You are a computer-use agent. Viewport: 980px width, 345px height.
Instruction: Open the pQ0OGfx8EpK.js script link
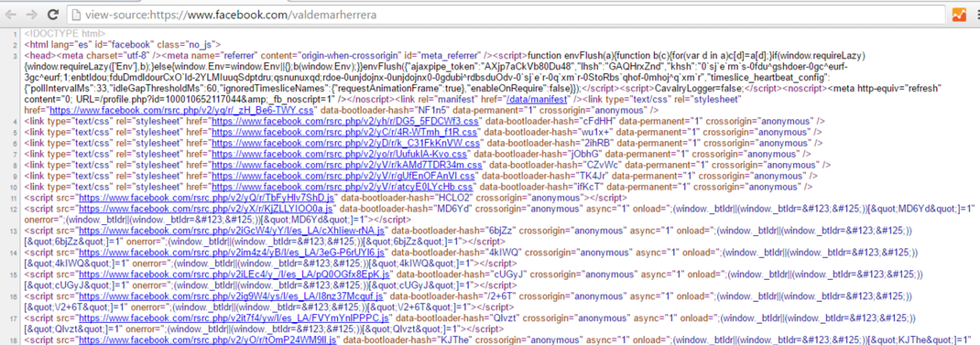[234, 275]
